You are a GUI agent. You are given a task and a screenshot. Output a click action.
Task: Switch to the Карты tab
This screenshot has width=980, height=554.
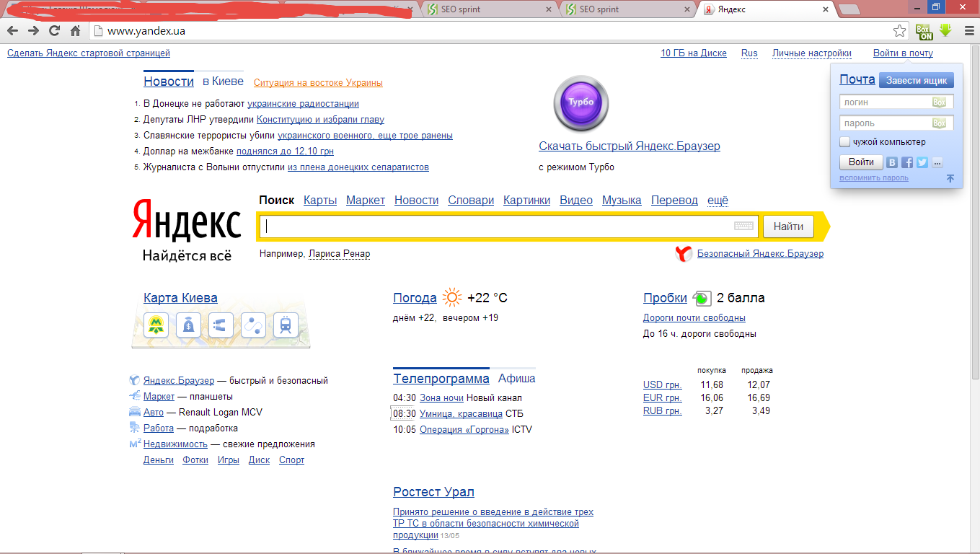pyautogui.click(x=320, y=200)
